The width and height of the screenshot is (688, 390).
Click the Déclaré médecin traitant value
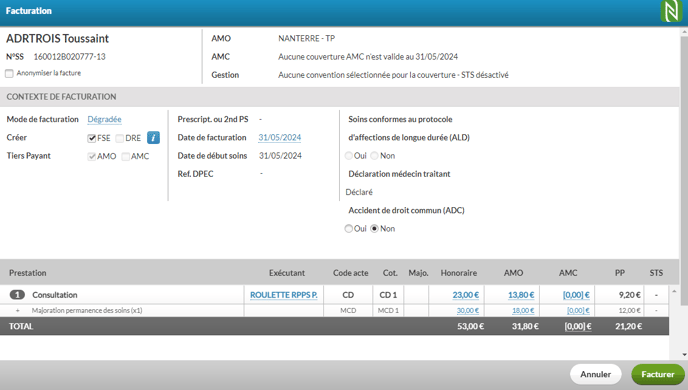pos(359,192)
